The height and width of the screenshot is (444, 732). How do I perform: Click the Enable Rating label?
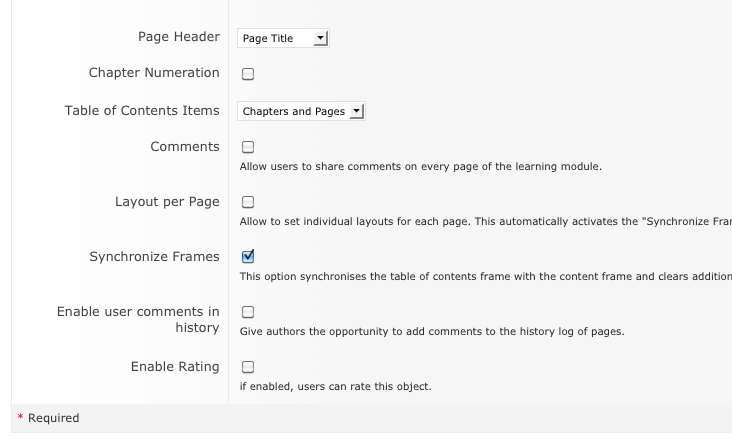(x=174, y=367)
